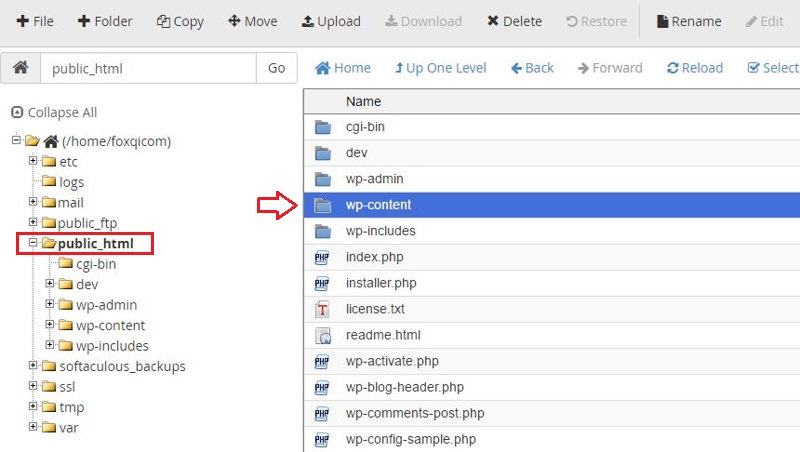800x452 pixels.
Task: Click the wp-admin folder icon in list
Action: [x=322, y=179]
